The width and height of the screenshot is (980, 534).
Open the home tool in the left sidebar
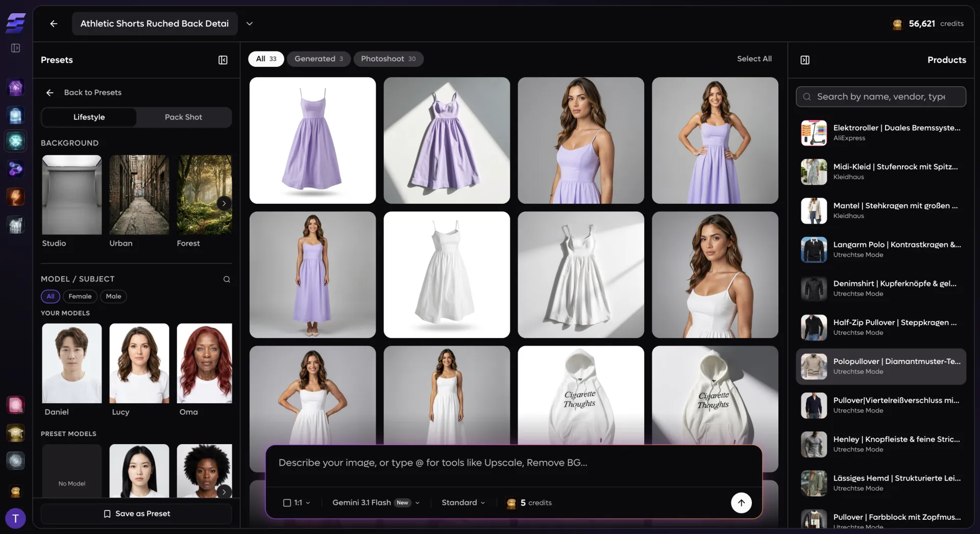(16, 87)
